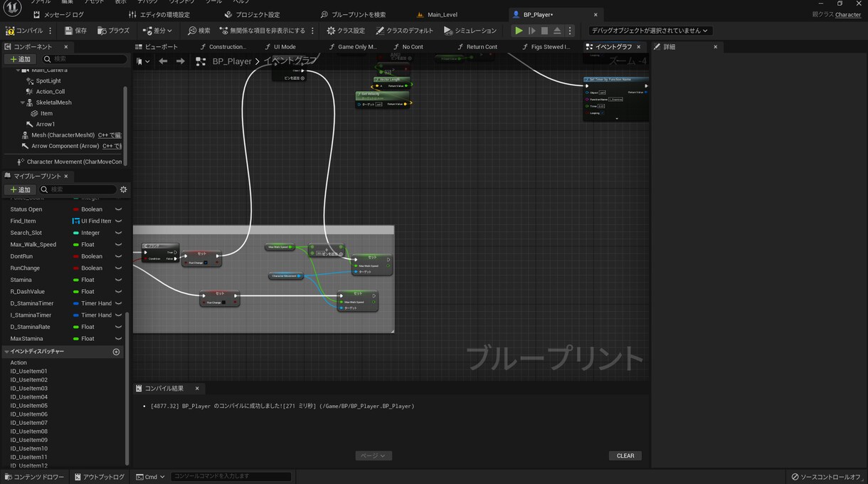Viewport: 868px width, 484px height.
Task: Click the CLEAR button in compile results
Action: pos(625,456)
